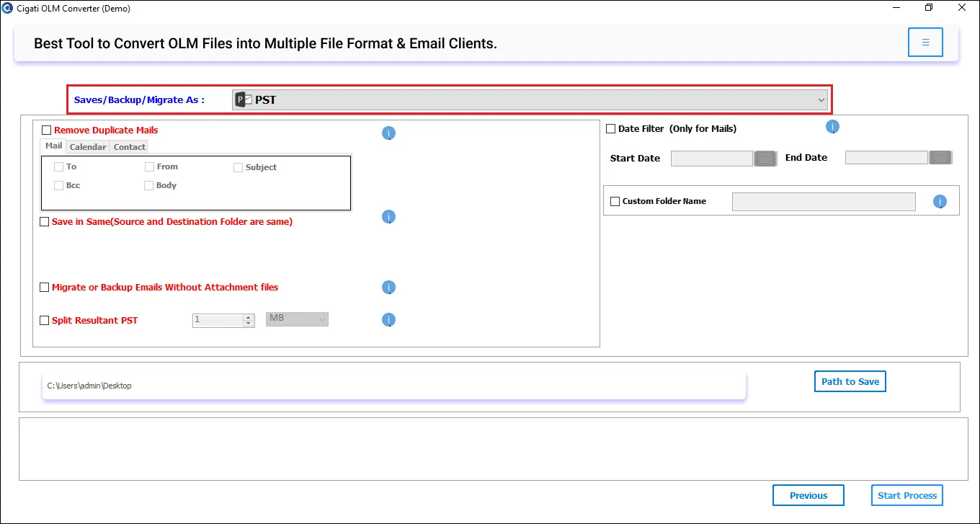Open End Date calendar picker
This screenshot has height=524, width=980.
point(940,157)
